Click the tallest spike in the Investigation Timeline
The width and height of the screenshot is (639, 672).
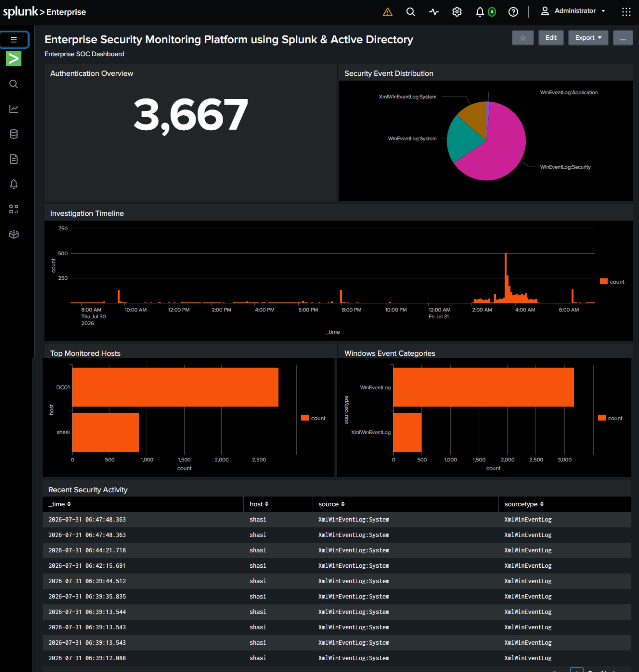[505, 278]
